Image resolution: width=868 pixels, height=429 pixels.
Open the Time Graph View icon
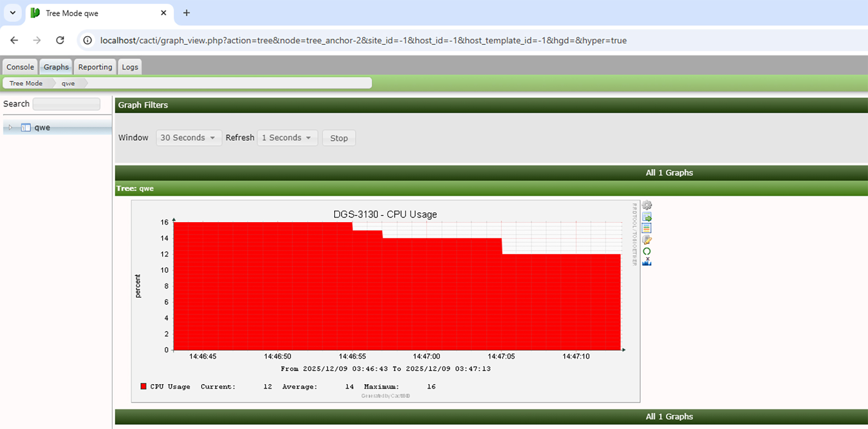pyautogui.click(x=647, y=228)
